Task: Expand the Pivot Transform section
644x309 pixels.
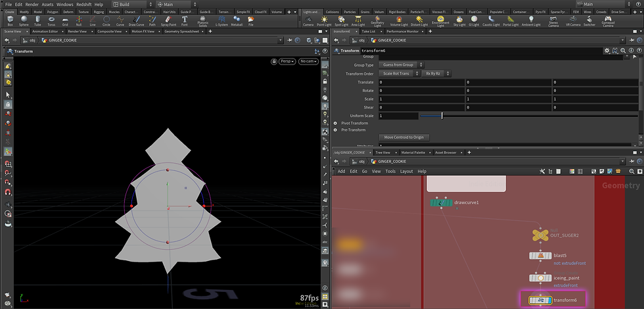Action: [335, 124]
